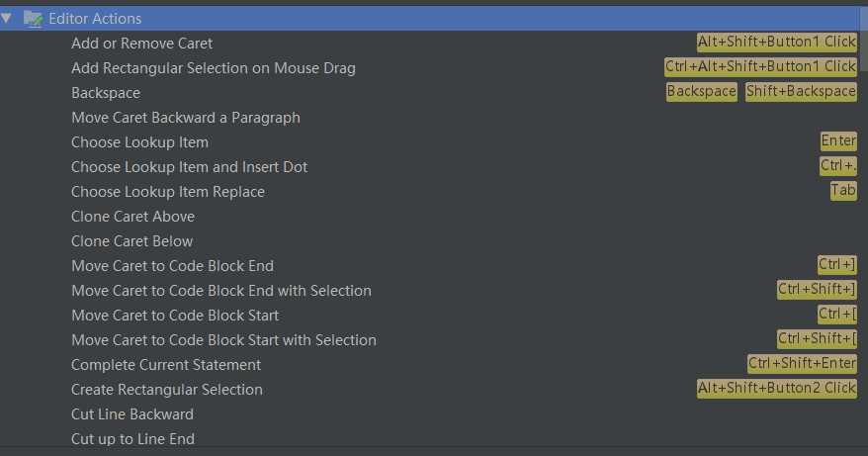Click the vertical scrollbar thumb on the right edge
Screen dimensions: 868x456
pos(864,39)
